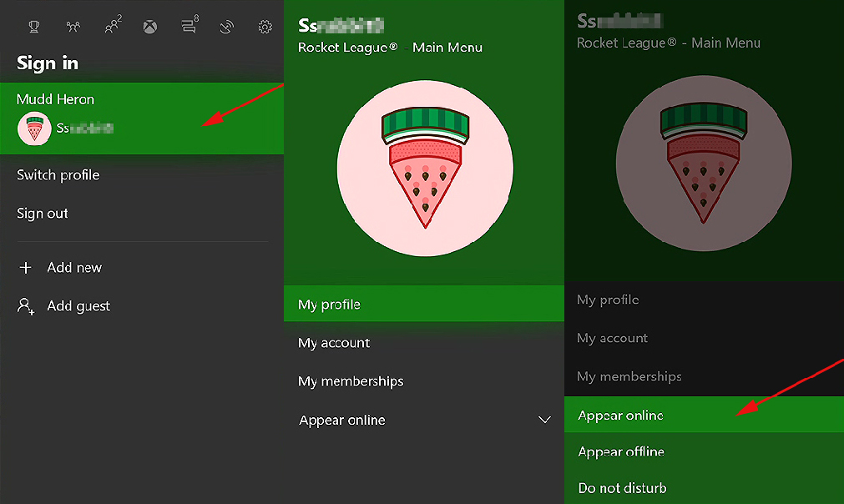This screenshot has width=844, height=504.
Task: Expand the Appear online dropdown chevron
Action: pyautogui.click(x=545, y=420)
